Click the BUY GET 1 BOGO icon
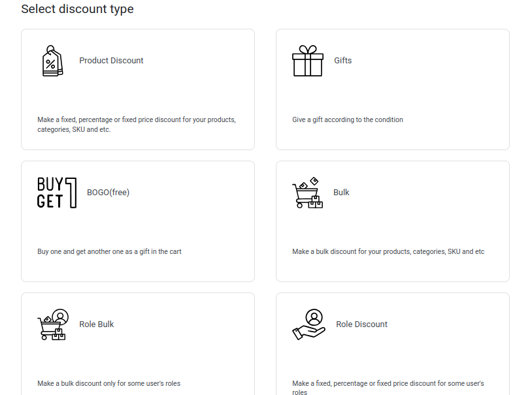Image resolution: width=532 pixels, height=395 pixels. coord(57,193)
